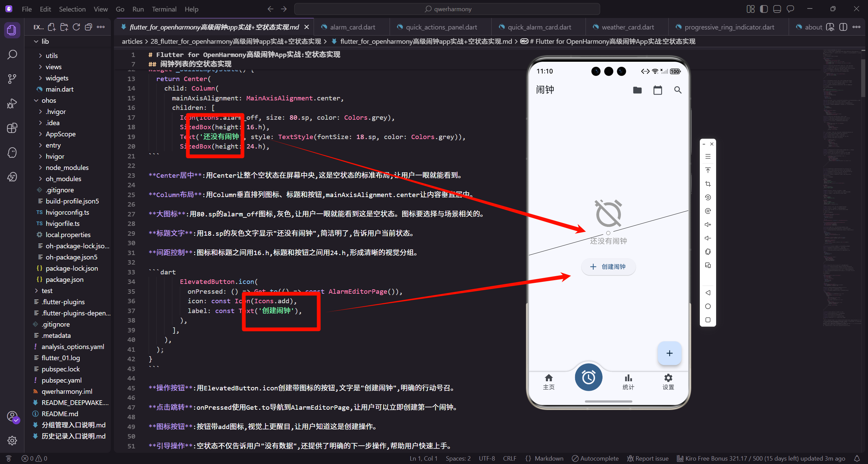Go back in navigation history

(x=270, y=9)
